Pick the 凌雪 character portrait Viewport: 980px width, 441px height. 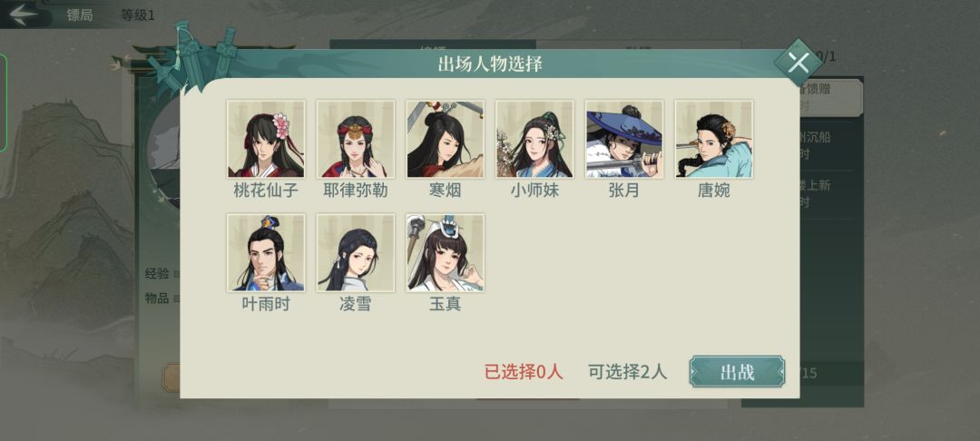[x=355, y=253]
